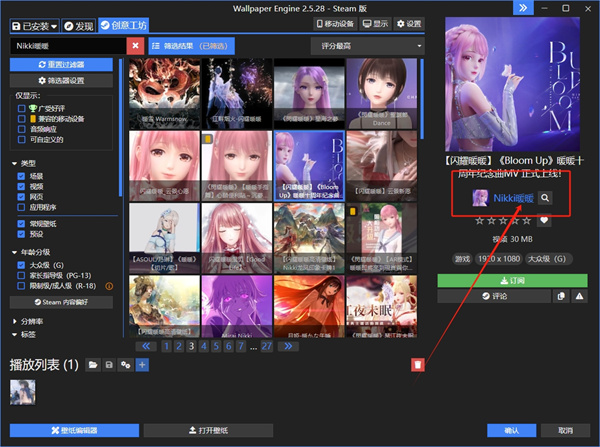Open Nikki暖暖 author link
600x447 pixels.
(x=513, y=198)
